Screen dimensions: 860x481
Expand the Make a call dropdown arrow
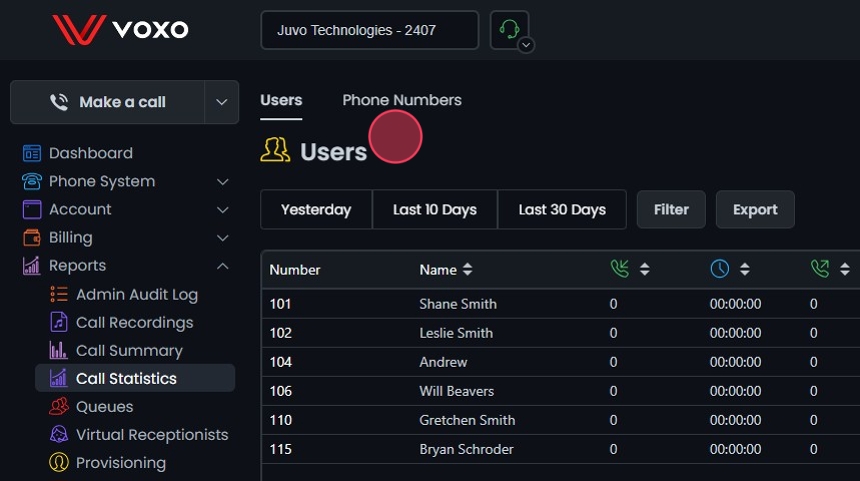(x=221, y=102)
